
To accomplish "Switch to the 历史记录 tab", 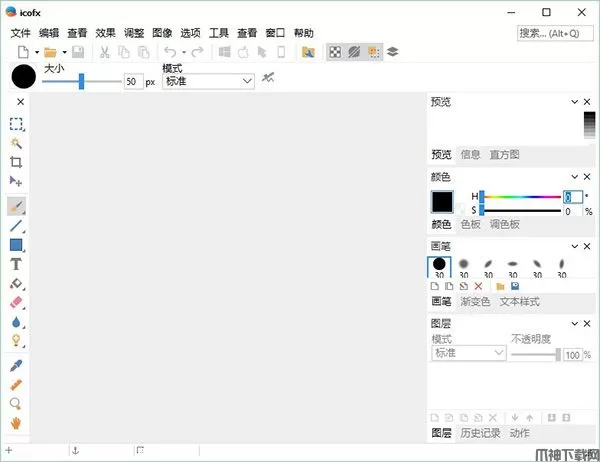I will click(x=480, y=433).
